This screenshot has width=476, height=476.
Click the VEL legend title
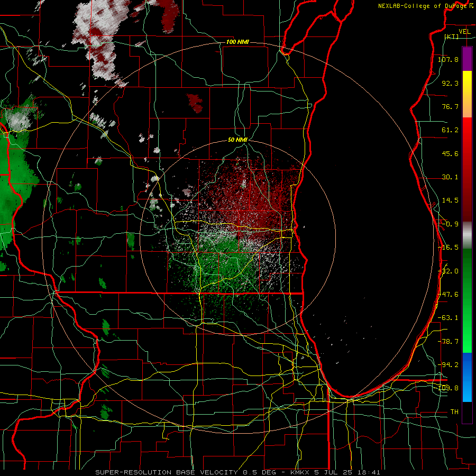click(464, 32)
